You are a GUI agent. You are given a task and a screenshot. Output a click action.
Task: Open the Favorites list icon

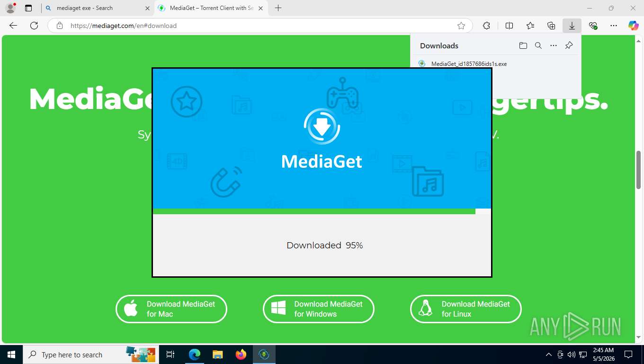[530, 26]
